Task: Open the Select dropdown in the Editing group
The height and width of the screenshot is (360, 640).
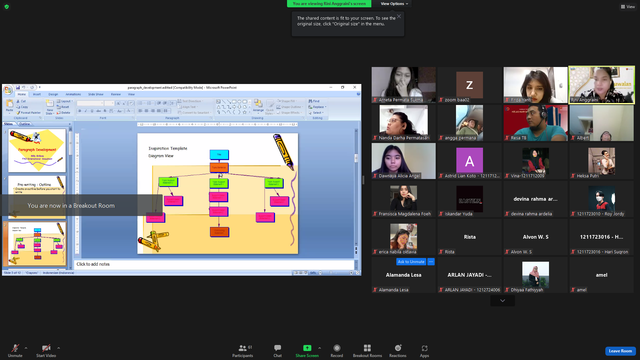Action: 316,113
